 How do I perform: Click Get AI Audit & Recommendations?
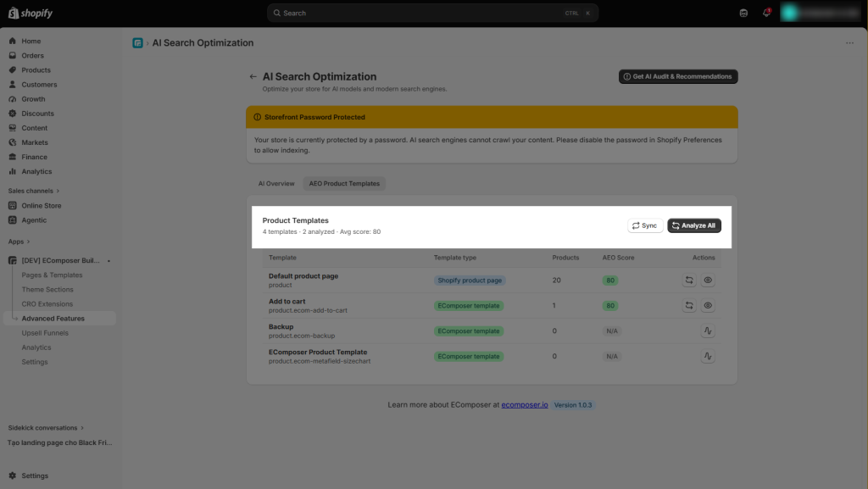[x=677, y=76]
